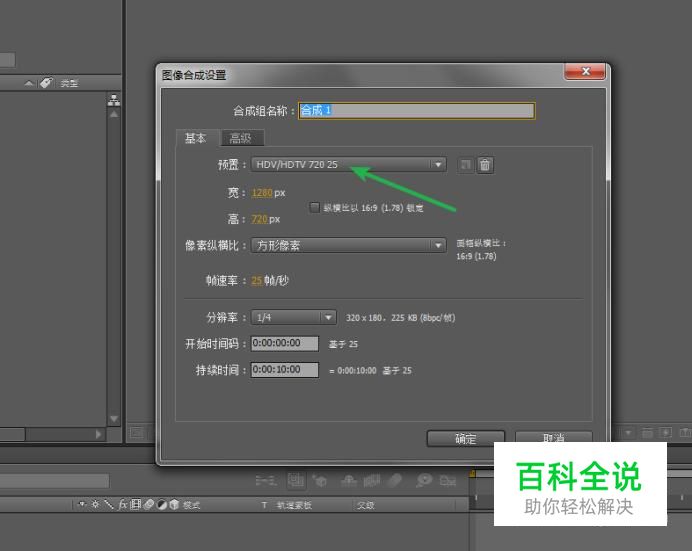Click the sort arrow in Project panel header

click(x=29, y=82)
